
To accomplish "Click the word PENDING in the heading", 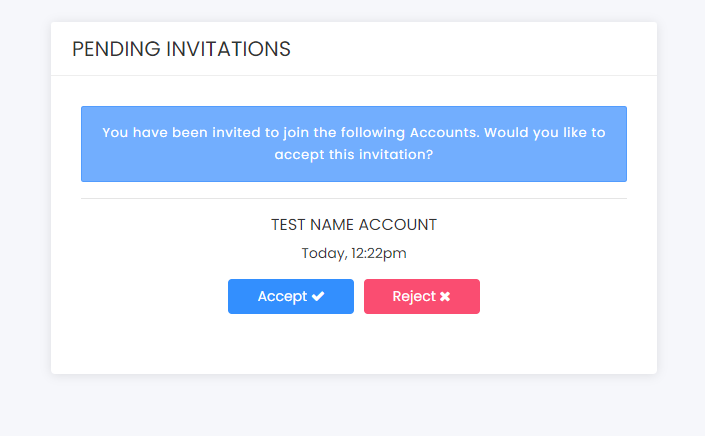I will tap(116, 49).
